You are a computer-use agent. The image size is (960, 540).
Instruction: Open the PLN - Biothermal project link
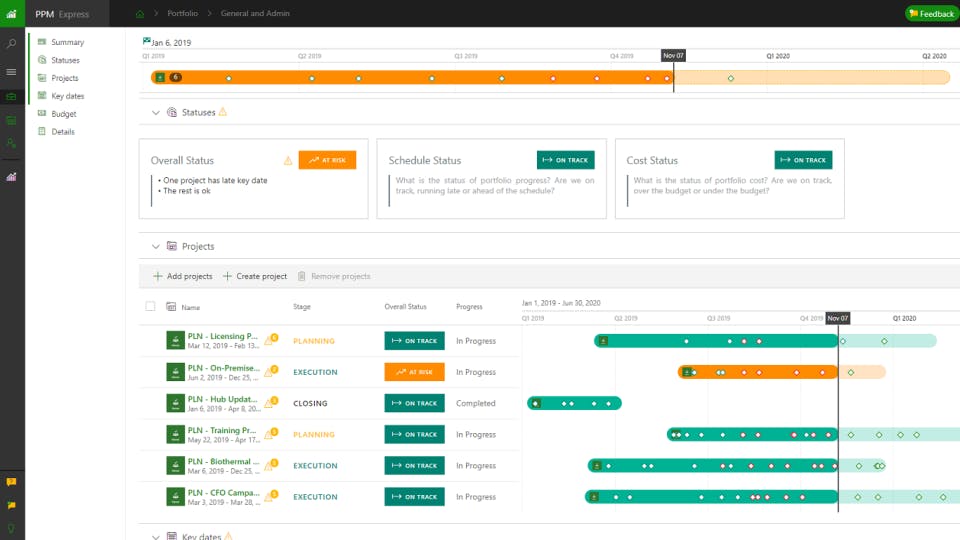click(x=223, y=461)
